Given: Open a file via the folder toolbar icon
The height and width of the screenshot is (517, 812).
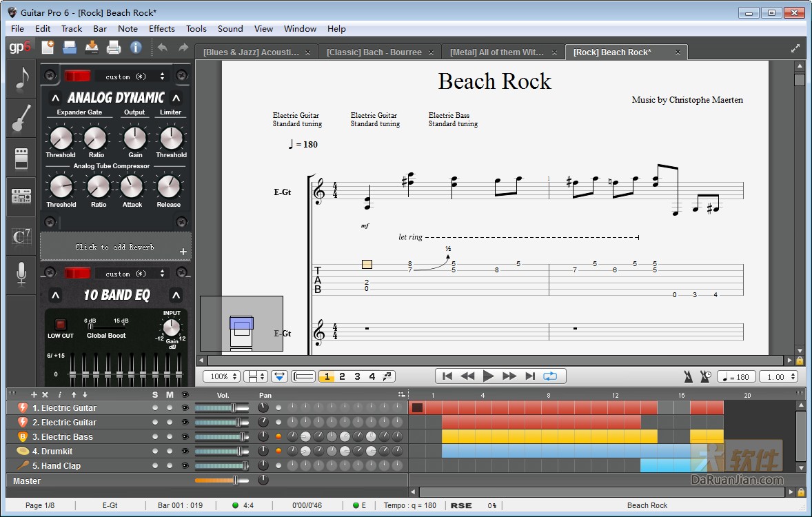Looking at the screenshot, I should (70, 47).
